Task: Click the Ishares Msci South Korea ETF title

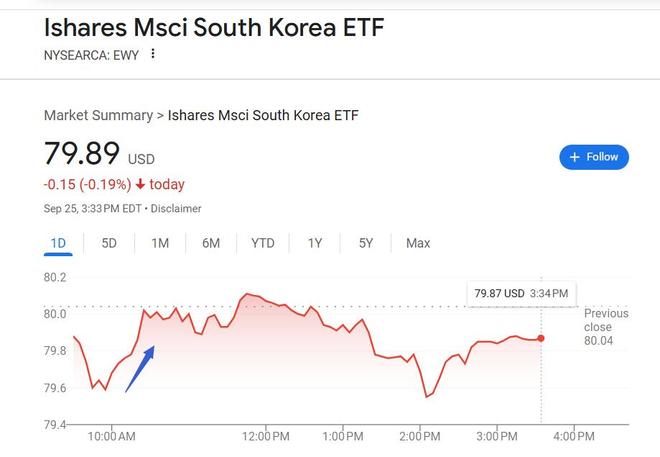Action: tap(213, 27)
